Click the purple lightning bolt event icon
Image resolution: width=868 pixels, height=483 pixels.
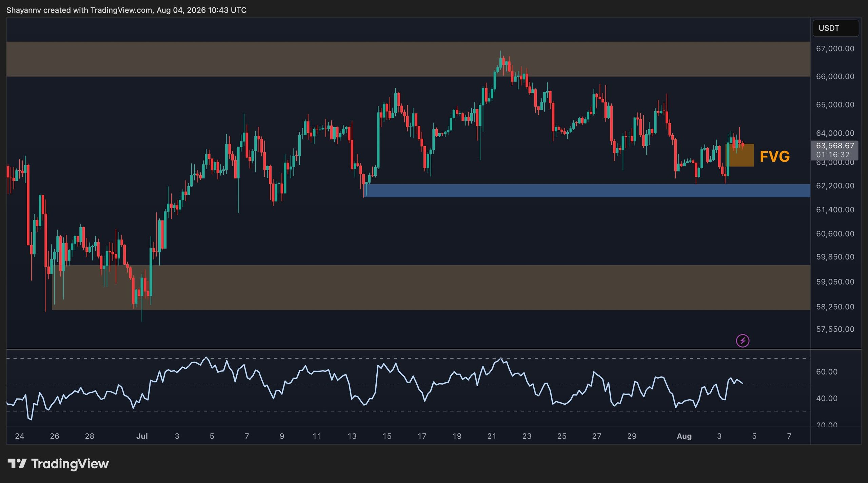(743, 341)
